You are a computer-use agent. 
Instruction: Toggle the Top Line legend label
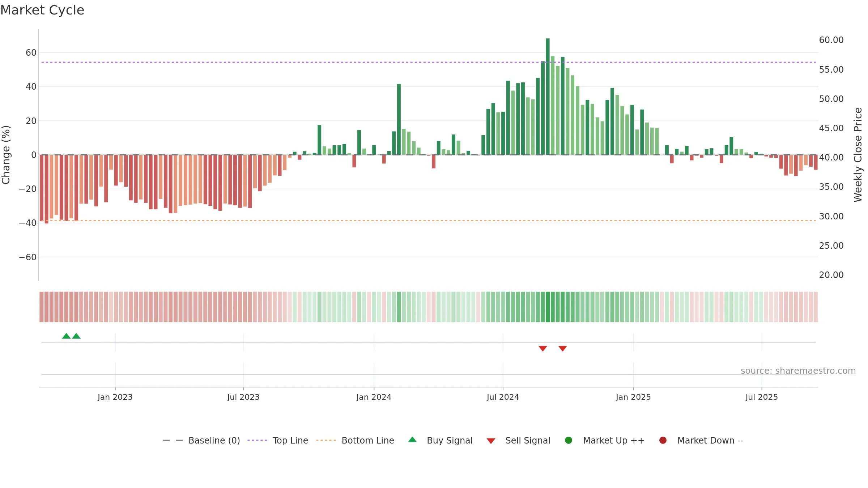tap(290, 440)
